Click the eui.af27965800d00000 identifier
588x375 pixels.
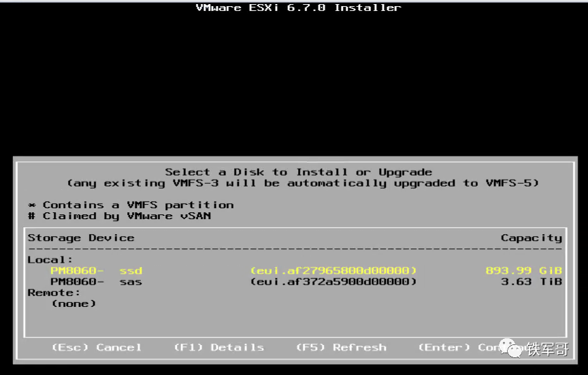(x=333, y=271)
